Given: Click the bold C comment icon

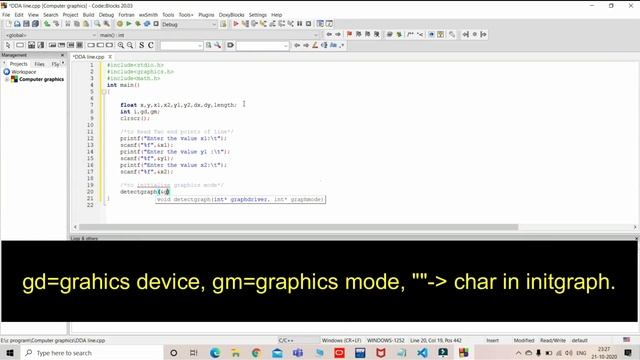Looking at the screenshot, I should (151, 45).
